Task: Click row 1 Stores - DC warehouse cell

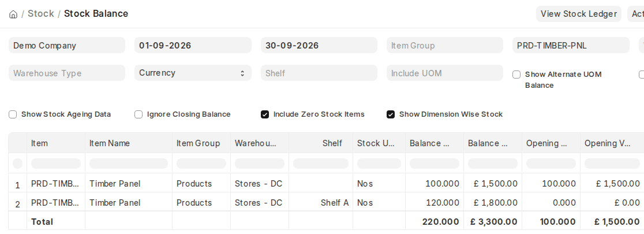Action: [x=260, y=183]
